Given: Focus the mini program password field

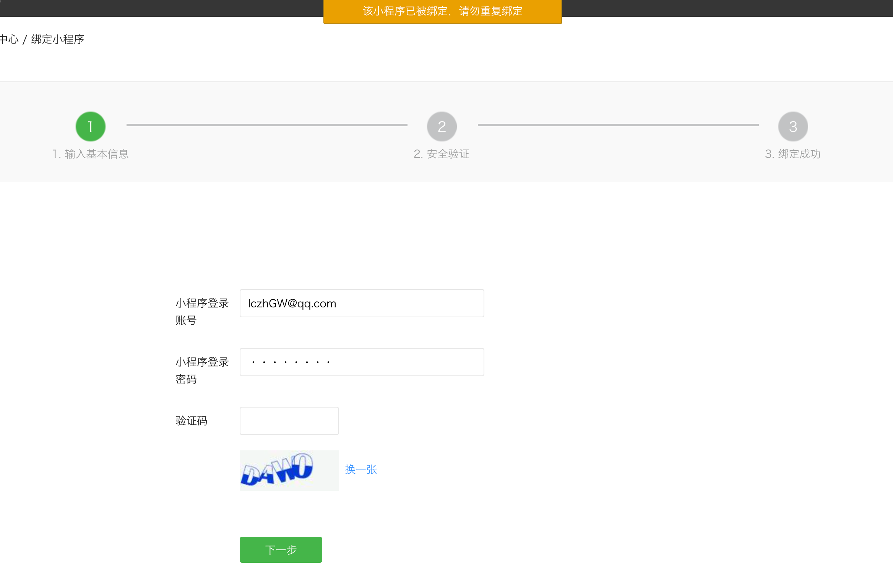Looking at the screenshot, I should [362, 362].
